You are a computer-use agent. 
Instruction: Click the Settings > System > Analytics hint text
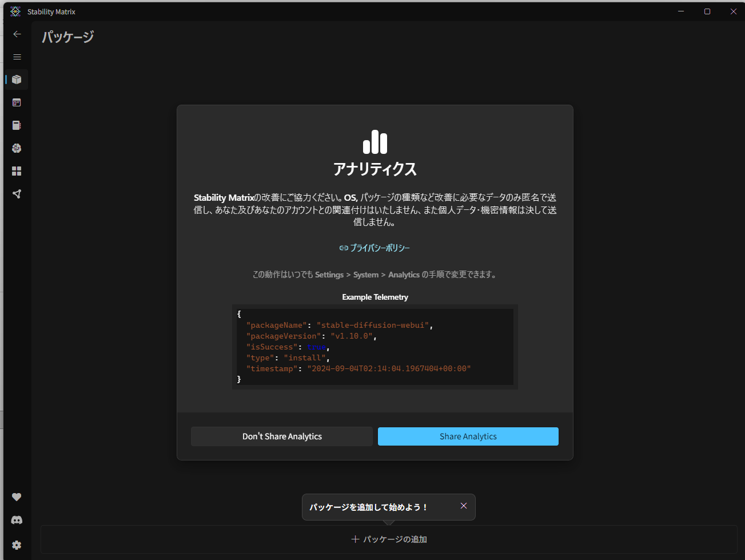pos(375,275)
